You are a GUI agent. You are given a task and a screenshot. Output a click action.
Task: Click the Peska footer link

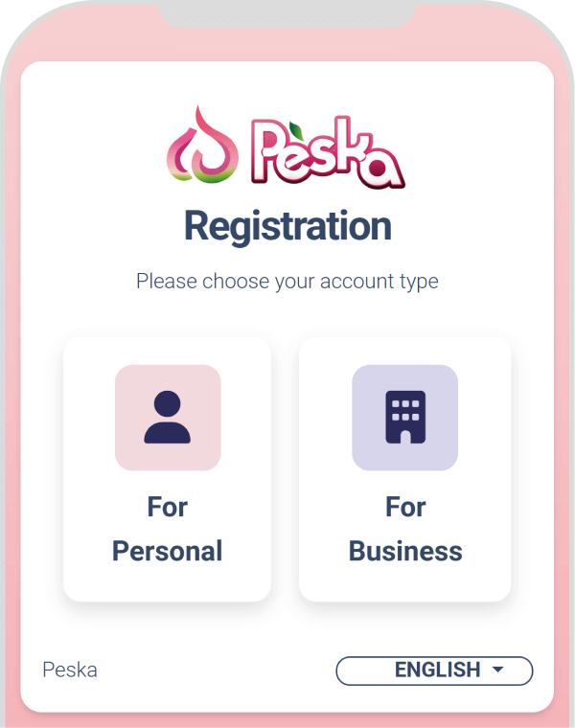coord(70,670)
